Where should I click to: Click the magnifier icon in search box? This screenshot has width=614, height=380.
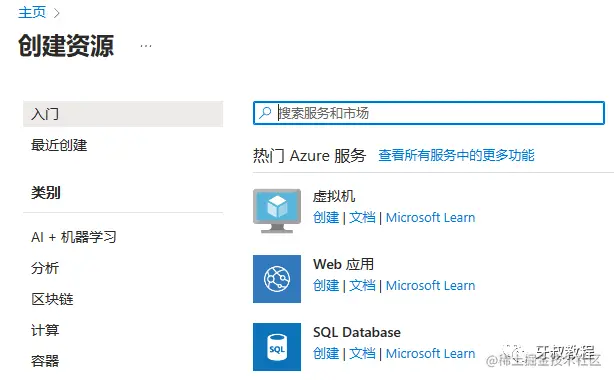[x=265, y=113]
